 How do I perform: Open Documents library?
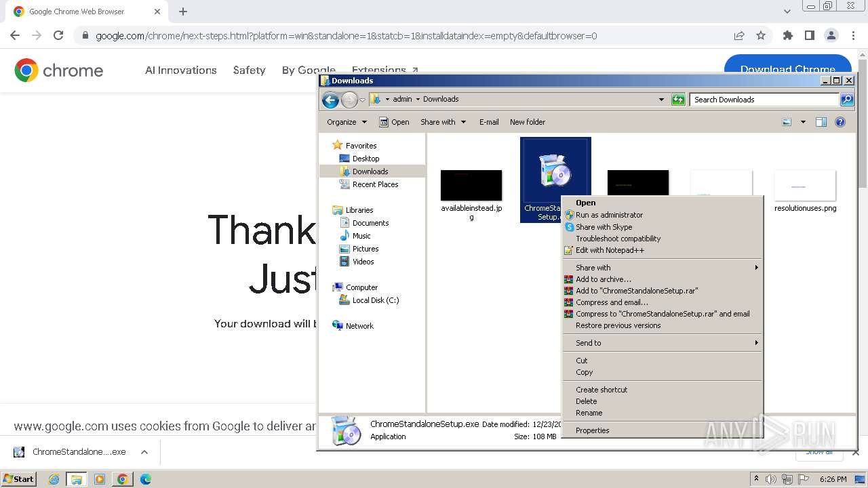(370, 223)
